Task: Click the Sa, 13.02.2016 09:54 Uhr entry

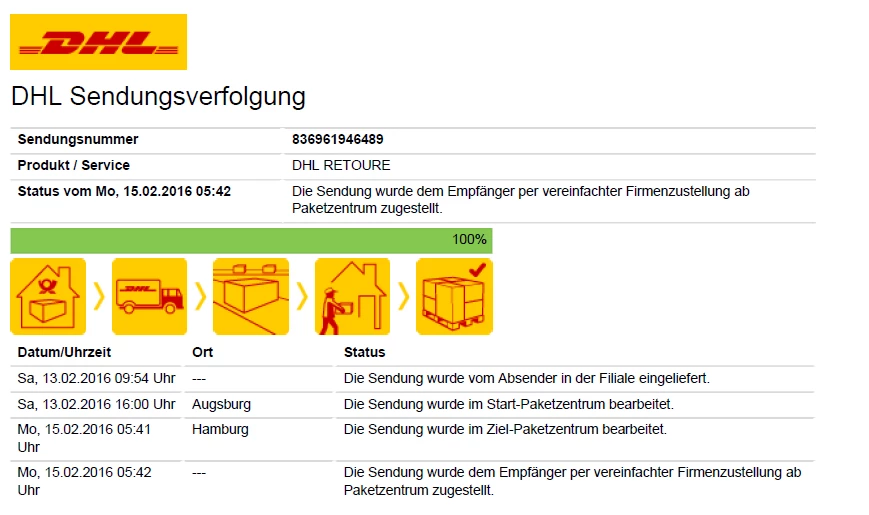Action: pyautogui.click(x=96, y=378)
